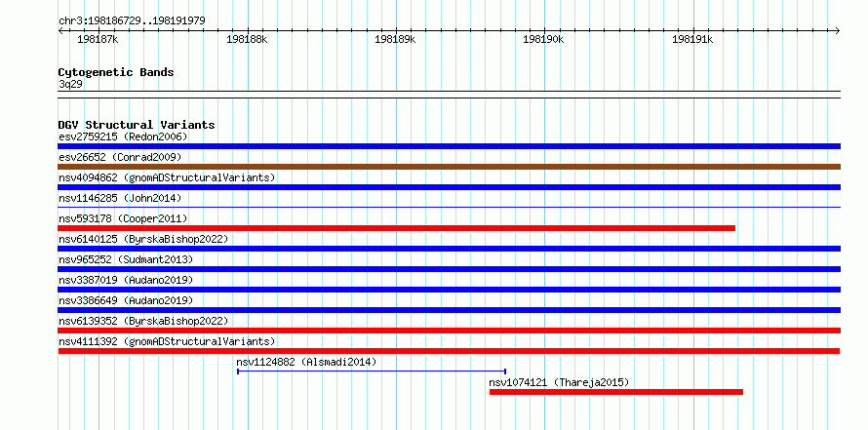Click the DGV Structural Variants track title
Screen dimensions: 868x430
[x=137, y=125]
